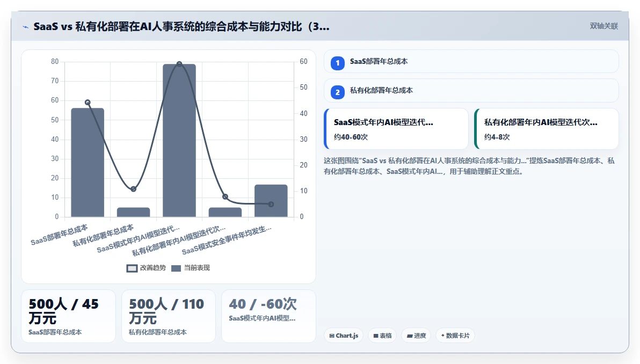Click the blue chart icon beside title

(26, 27)
